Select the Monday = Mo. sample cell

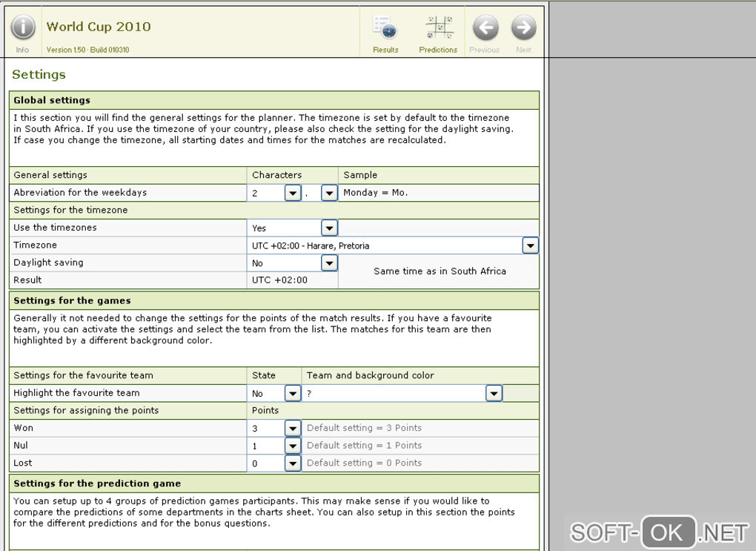tap(438, 193)
